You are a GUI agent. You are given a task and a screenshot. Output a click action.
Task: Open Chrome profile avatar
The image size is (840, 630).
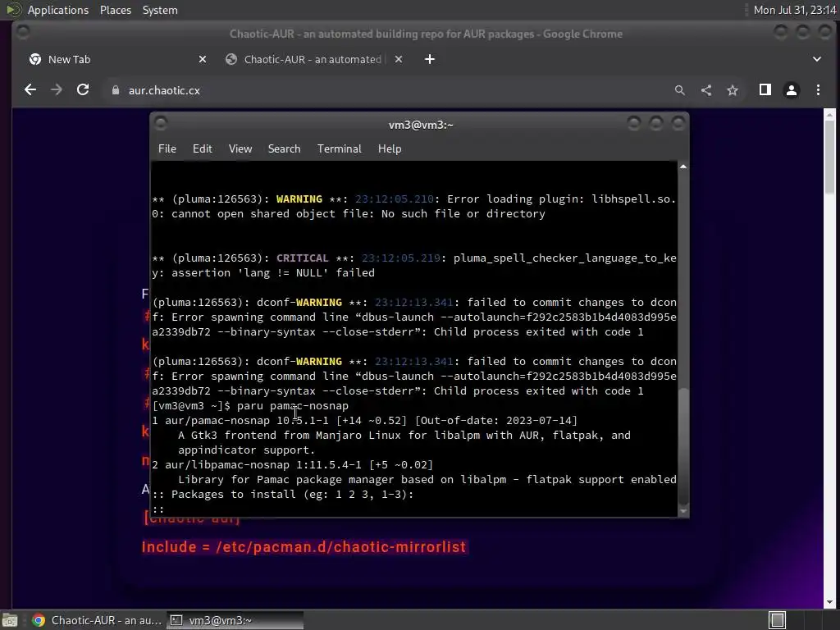coord(792,90)
